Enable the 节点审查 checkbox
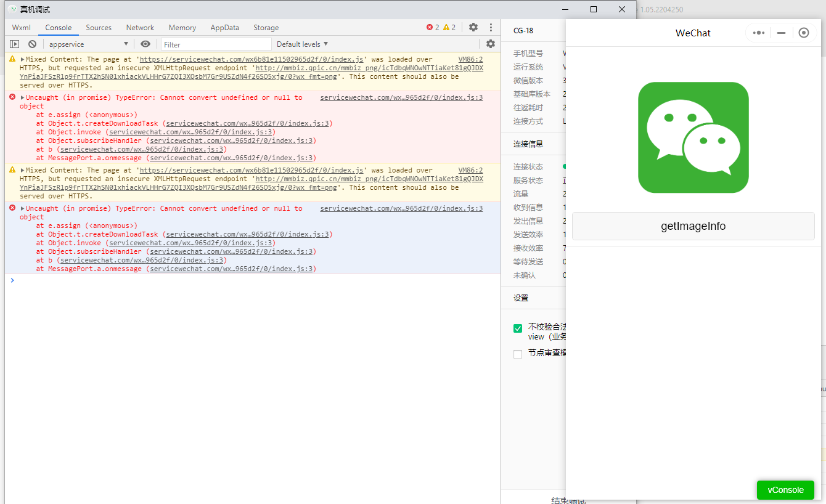The height and width of the screenshot is (504, 826). click(x=518, y=354)
